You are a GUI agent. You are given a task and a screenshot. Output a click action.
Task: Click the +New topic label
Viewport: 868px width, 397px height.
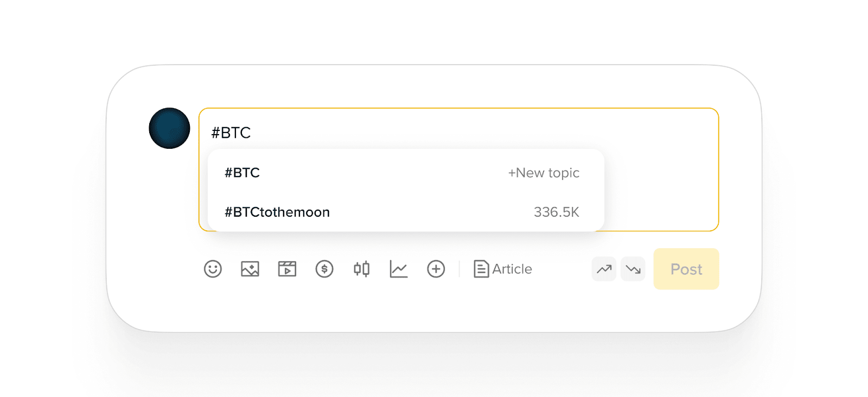[544, 173]
